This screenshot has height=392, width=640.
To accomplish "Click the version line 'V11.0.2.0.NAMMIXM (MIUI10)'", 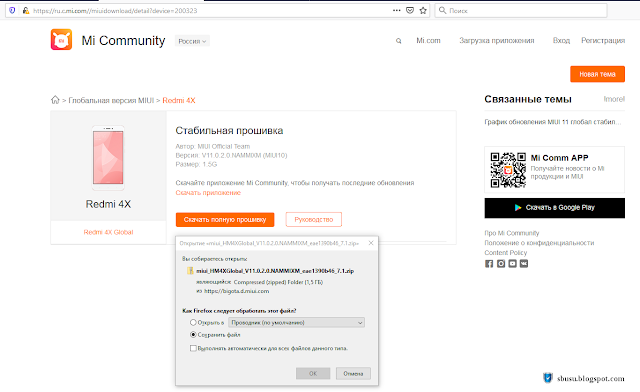I will [231, 155].
